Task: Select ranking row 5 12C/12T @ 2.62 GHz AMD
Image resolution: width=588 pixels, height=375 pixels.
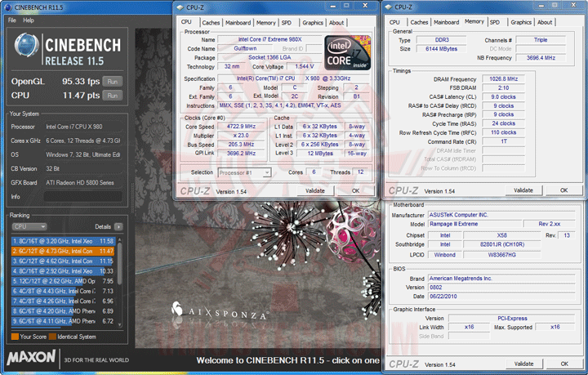Action: (63, 281)
